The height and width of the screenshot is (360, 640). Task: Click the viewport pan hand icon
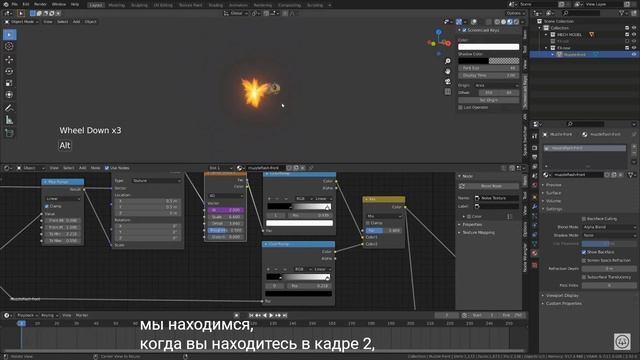point(448,71)
